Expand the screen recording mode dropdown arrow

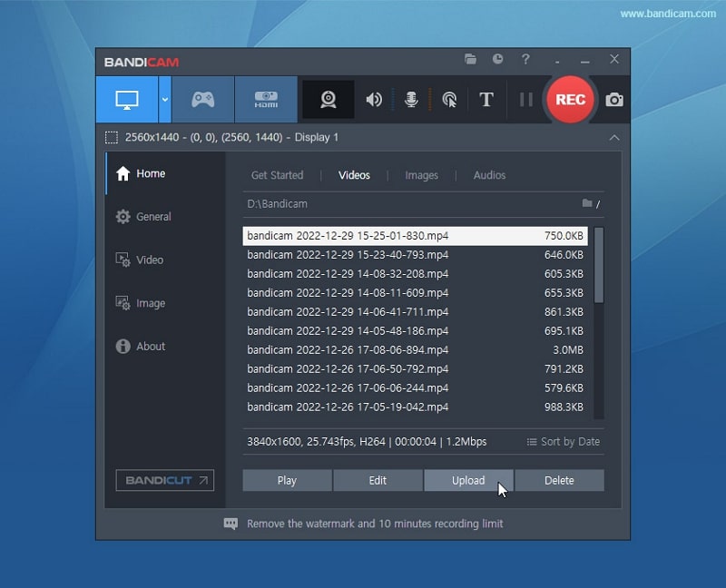pyautogui.click(x=164, y=100)
